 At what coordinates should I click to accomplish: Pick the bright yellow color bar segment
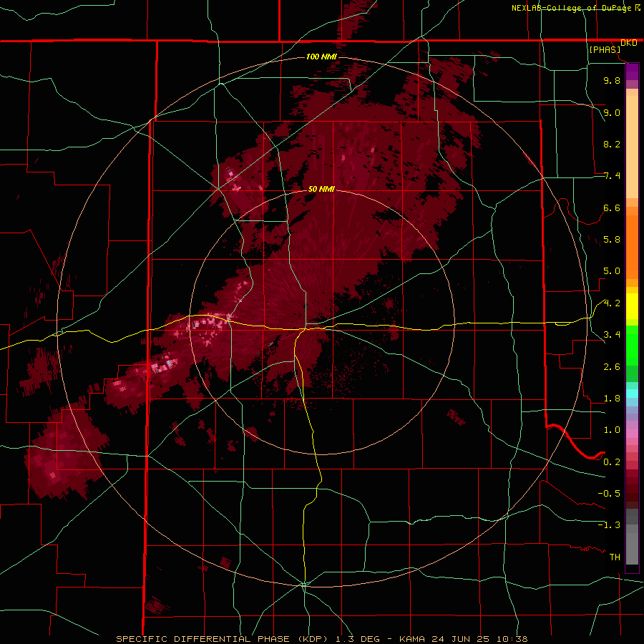pyautogui.click(x=632, y=306)
